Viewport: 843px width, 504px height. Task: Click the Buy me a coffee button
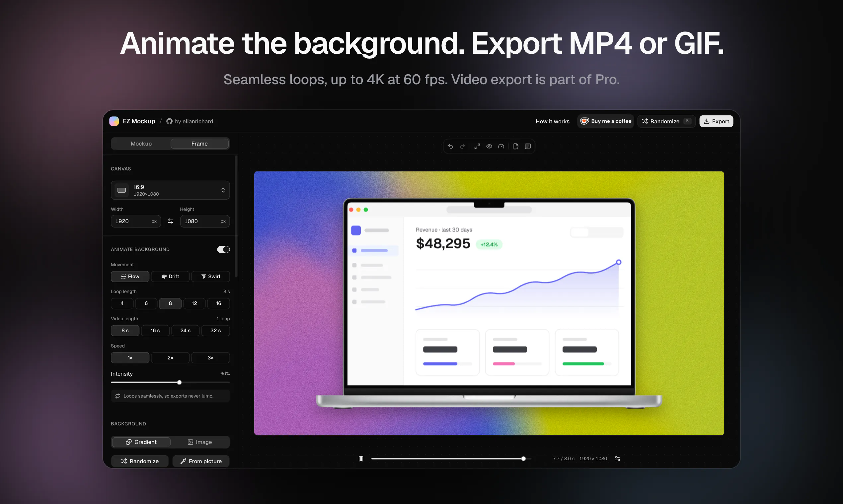click(605, 121)
